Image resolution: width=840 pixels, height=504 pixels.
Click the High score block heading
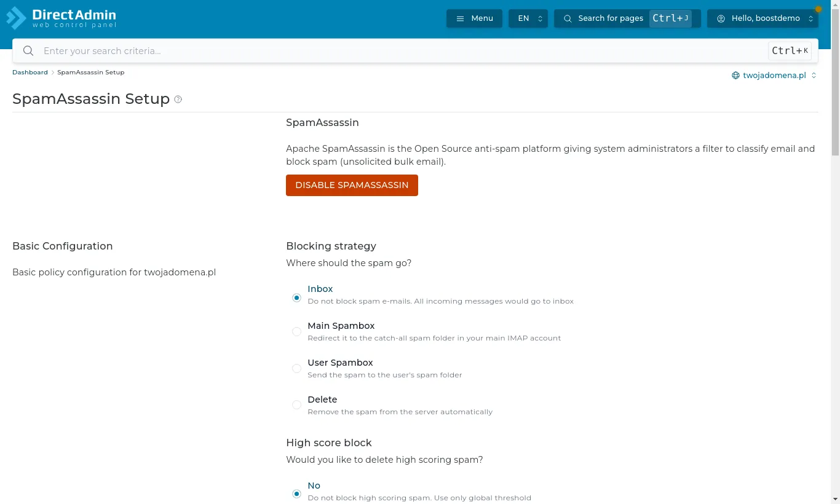pos(329,443)
